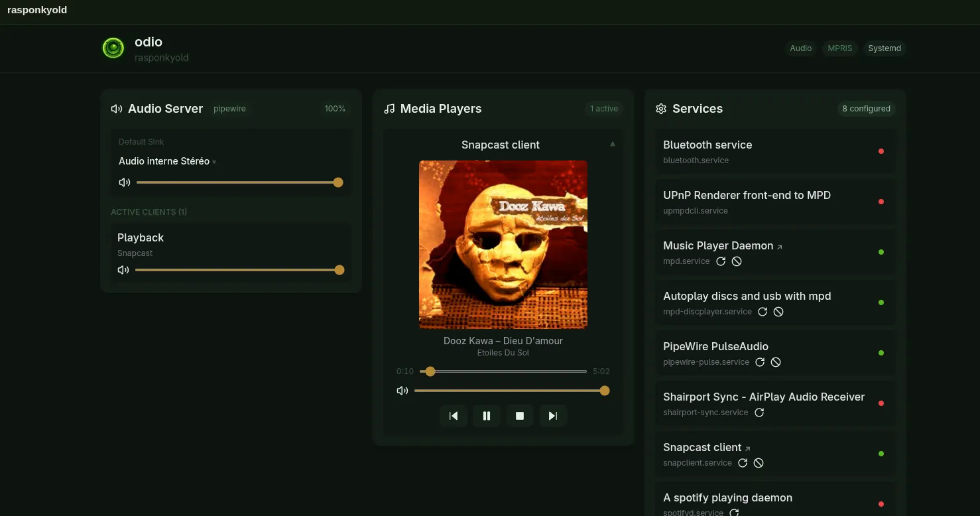
Task: Collapse the Snapcast client player card
Action: (x=613, y=144)
